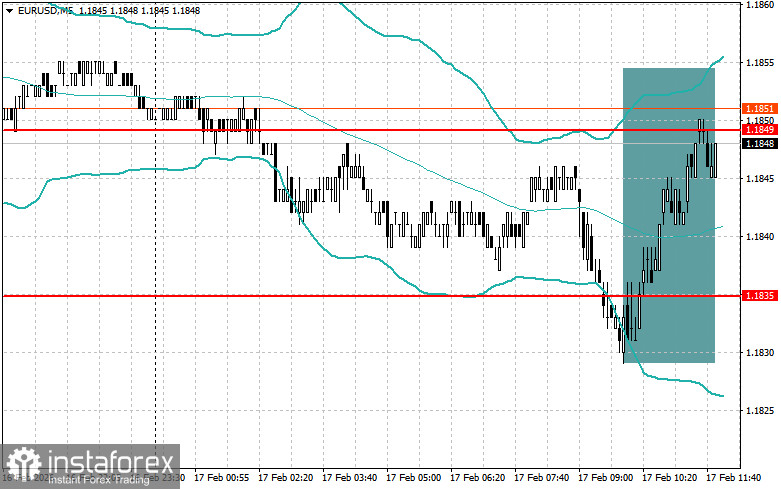781x489 pixels.
Task: Click the 1.1825 price scale value
Action: click(760, 411)
